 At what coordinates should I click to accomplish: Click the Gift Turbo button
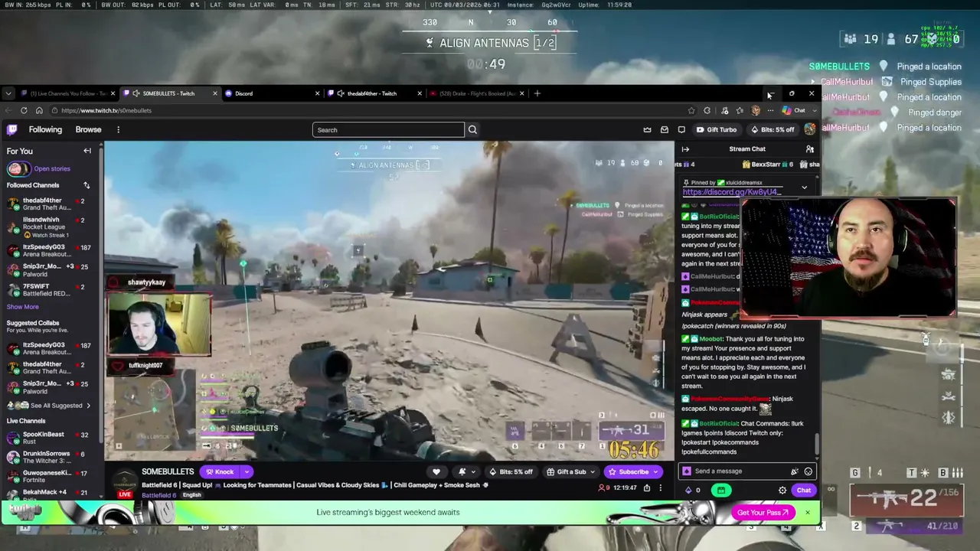(x=717, y=130)
